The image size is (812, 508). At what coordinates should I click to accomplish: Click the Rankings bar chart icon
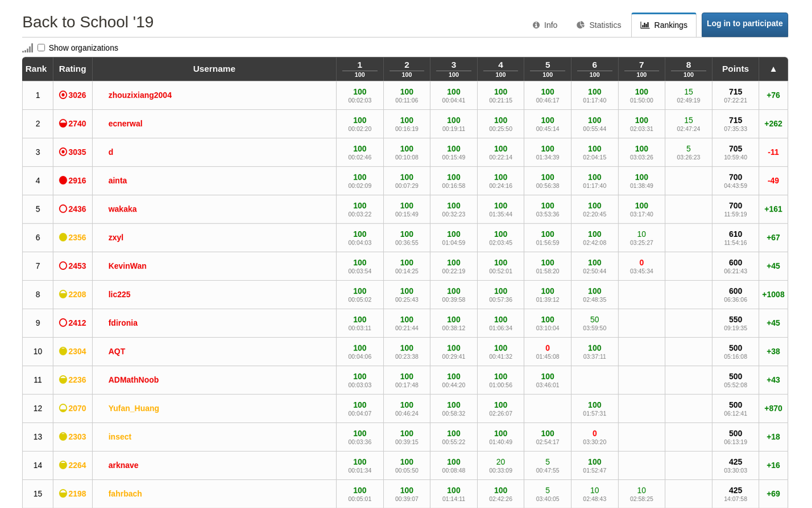point(645,25)
